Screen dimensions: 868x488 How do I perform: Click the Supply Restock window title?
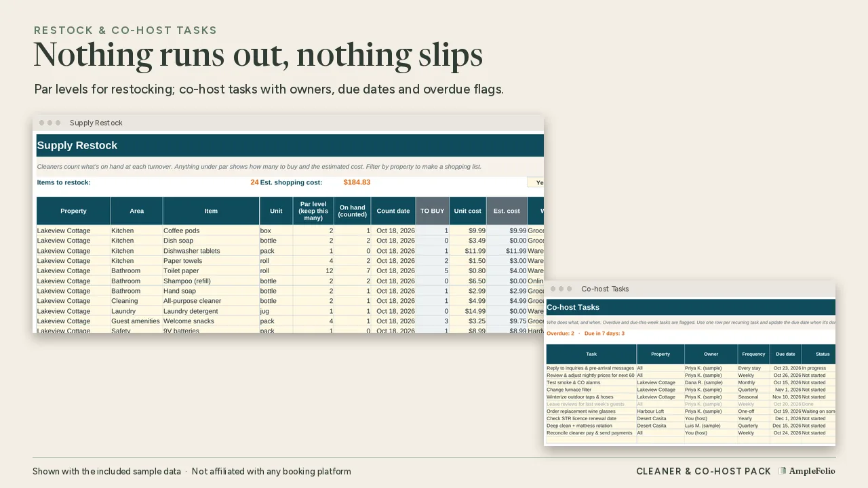point(96,123)
